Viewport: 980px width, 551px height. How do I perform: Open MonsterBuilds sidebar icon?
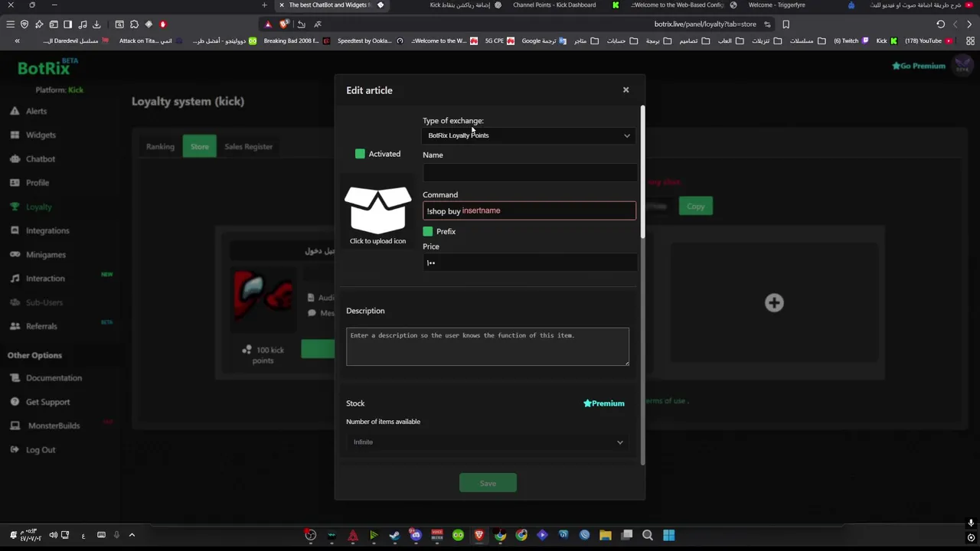tap(15, 425)
